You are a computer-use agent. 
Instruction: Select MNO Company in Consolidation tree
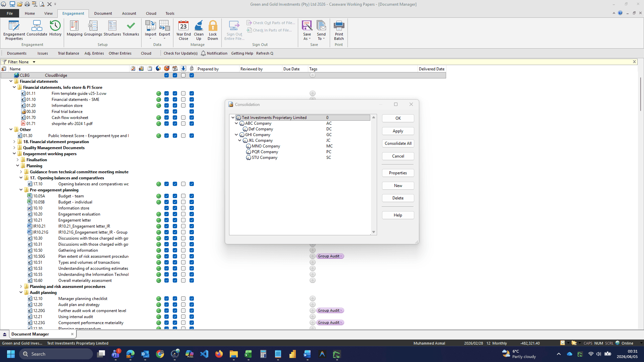coord(266,146)
